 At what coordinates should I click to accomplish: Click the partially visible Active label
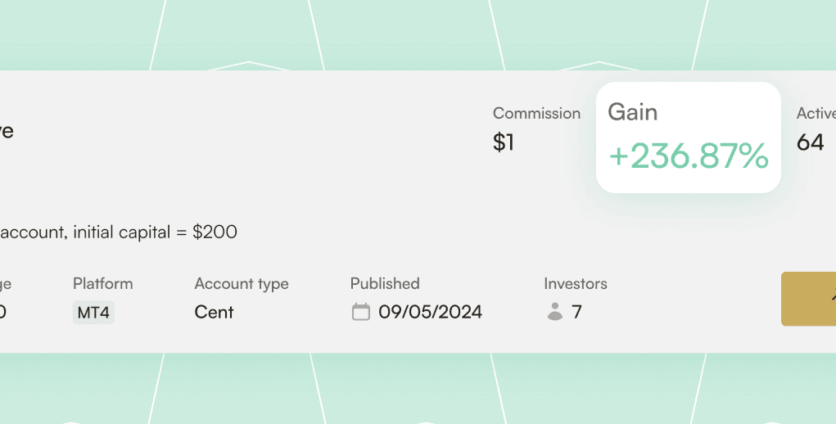coord(816,114)
